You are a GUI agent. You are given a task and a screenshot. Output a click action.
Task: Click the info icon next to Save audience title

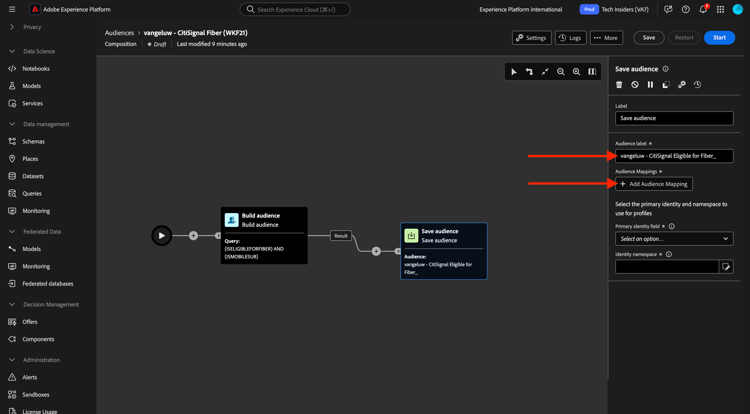pos(665,69)
